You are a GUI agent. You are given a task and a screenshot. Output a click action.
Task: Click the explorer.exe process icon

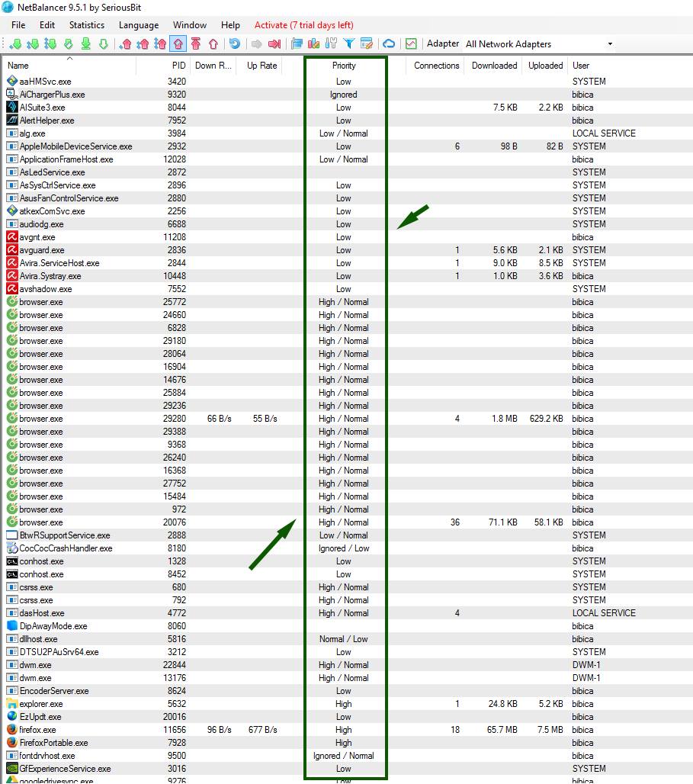(12, 703)
